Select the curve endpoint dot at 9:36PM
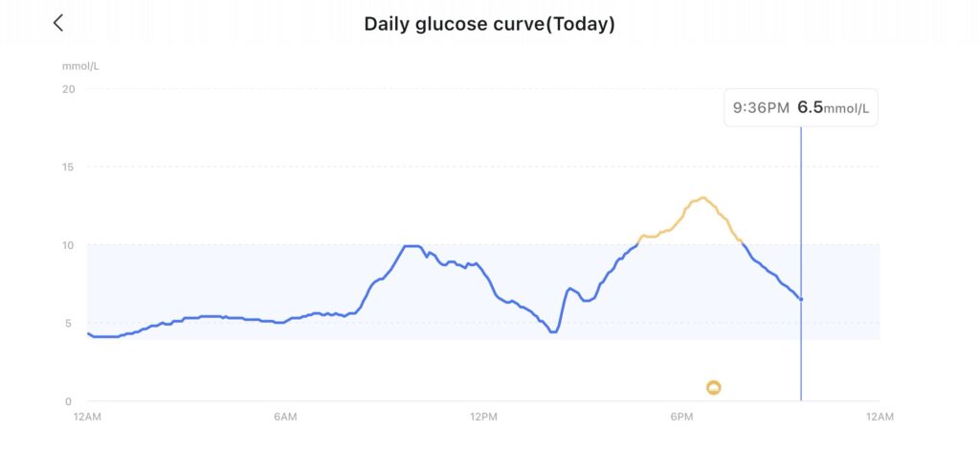 (801, 300)
